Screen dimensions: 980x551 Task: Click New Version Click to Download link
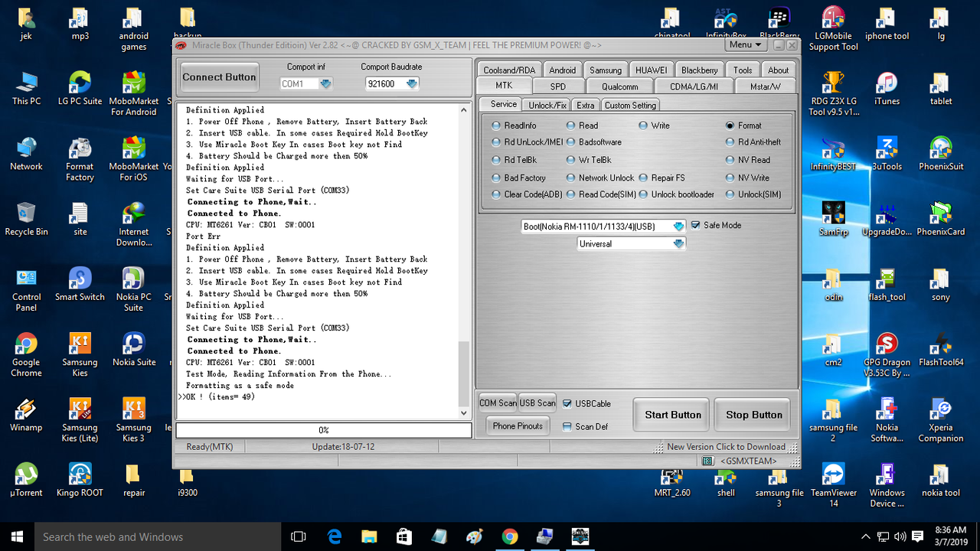726,447
